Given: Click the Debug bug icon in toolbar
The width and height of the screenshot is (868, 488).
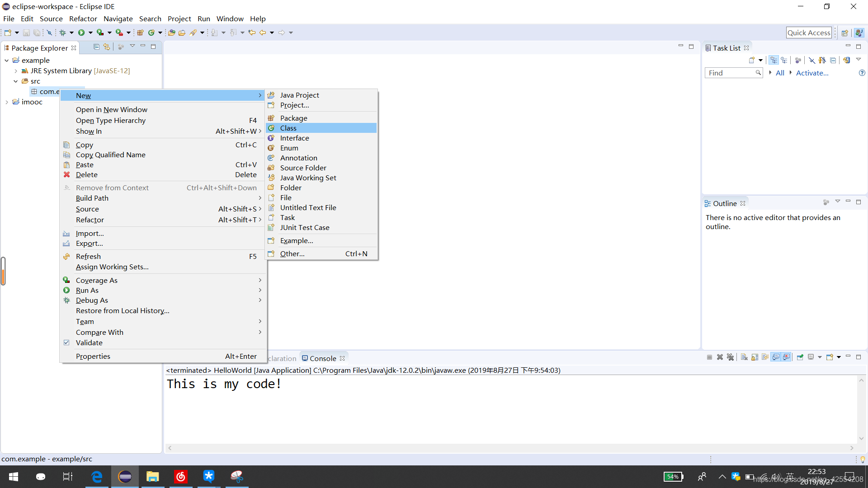Looking at the screenshot, I should coord(63,33).
